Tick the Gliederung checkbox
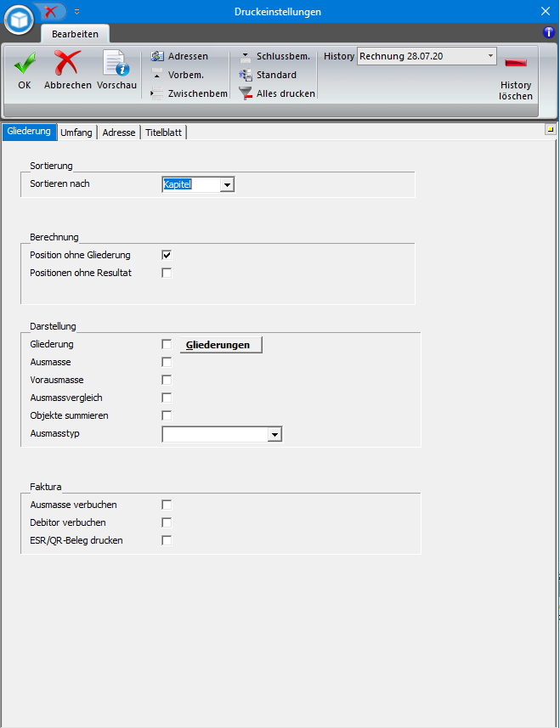Screen dimensions: 560x728 pos(167,344)
